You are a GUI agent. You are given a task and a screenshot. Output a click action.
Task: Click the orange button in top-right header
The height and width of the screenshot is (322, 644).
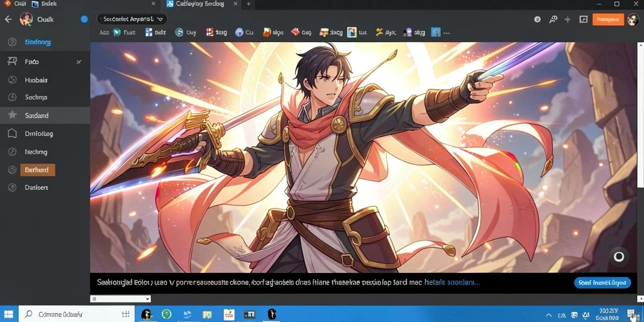608,19
